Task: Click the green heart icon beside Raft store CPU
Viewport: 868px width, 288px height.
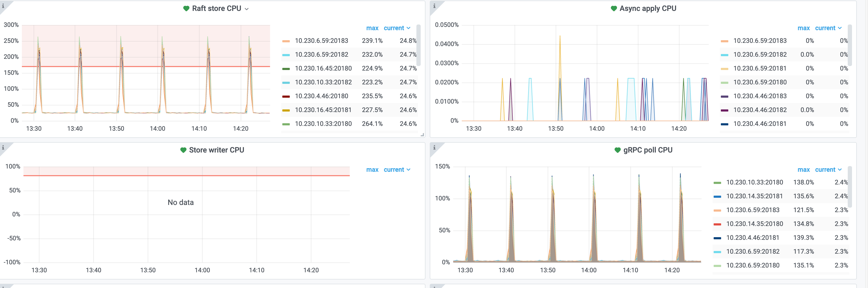Action: [x=186, y=9]
